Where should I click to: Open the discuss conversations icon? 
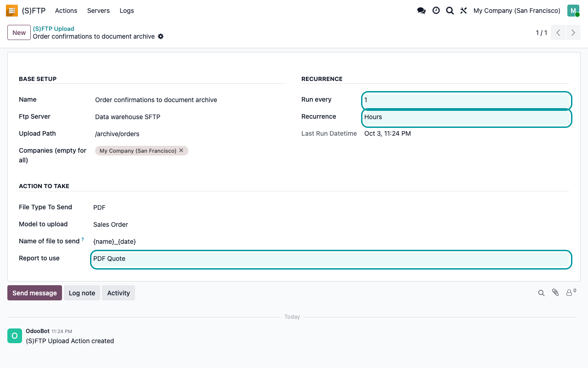coord(421,11)
